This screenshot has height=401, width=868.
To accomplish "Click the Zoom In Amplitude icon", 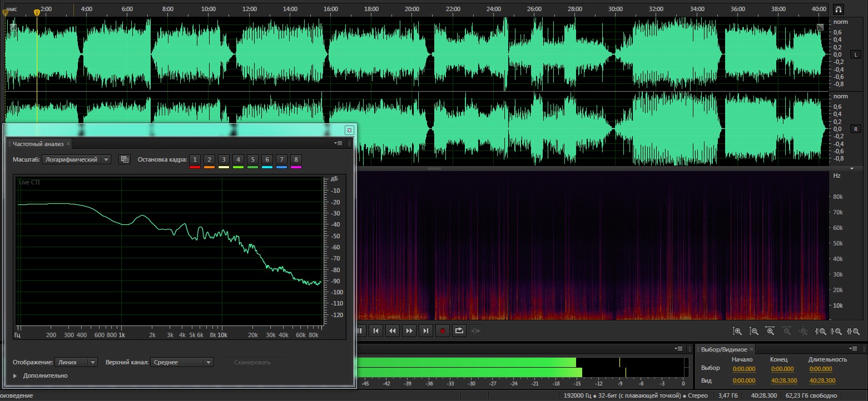I will point(737,331).
